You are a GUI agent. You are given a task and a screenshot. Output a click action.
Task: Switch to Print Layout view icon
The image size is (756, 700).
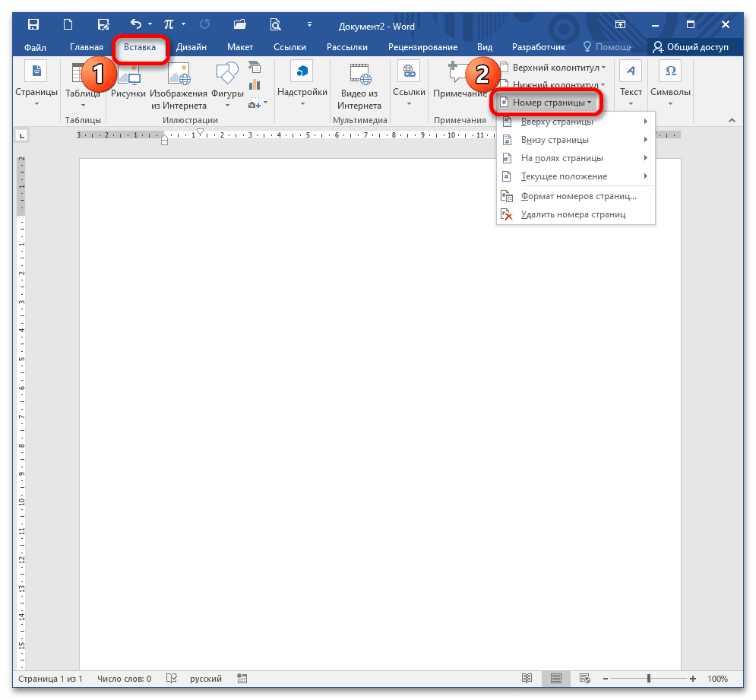pos(556,678)
